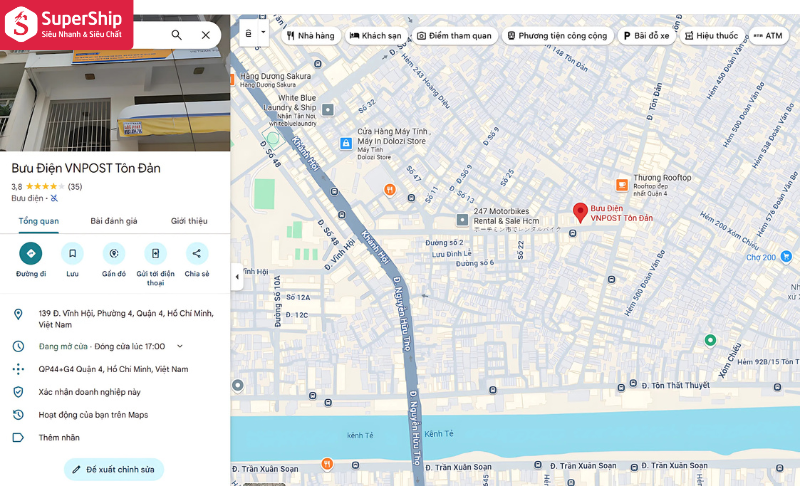Click the clock icon for opening hours
Screen dimensions: 800x500
click(x=18, y=346)
